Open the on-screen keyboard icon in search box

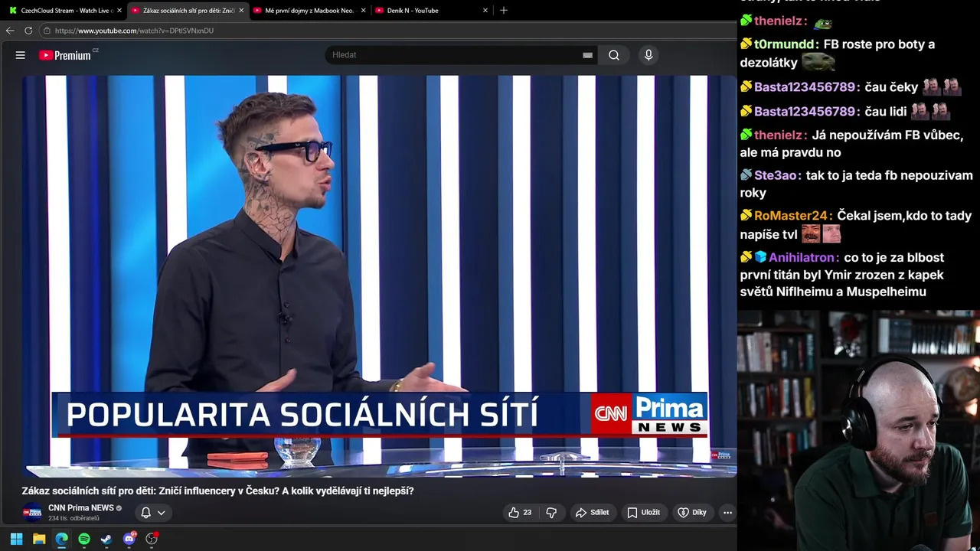pyautogui.click(x=587, y=55)
